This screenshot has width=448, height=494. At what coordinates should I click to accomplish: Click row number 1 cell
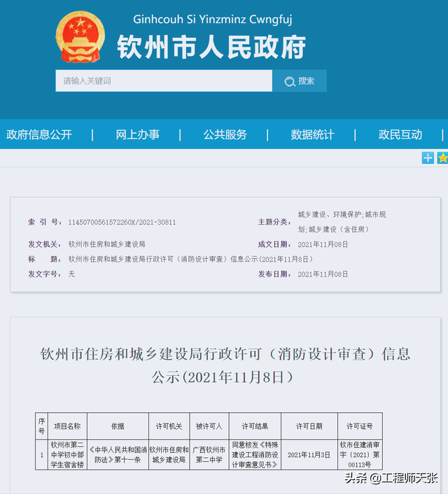point(41,455)
